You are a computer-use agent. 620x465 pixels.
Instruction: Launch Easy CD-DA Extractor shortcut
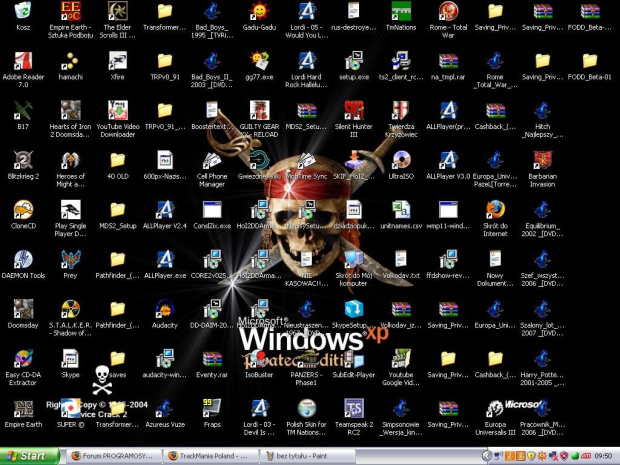(x=23, y=359)
